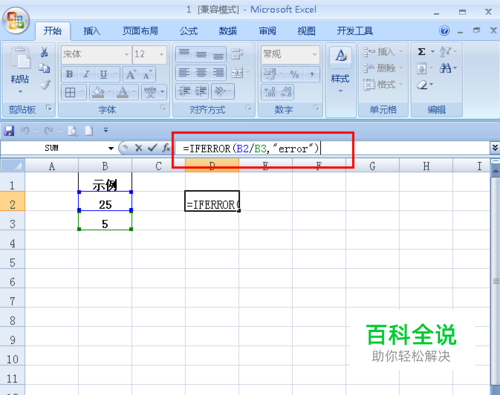
Task: Switch to the 审阅 ribbon tab
Action: coord(268,31)
